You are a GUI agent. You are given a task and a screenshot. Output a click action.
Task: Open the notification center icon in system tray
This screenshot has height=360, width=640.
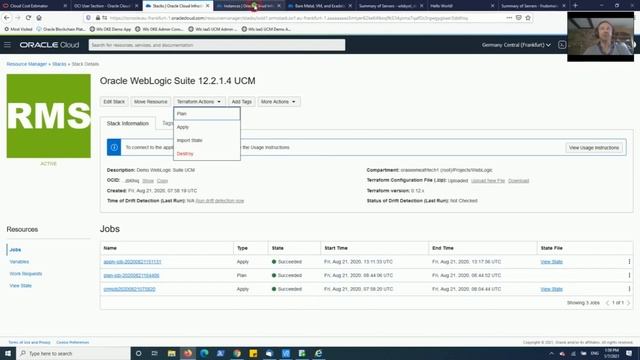629,353
